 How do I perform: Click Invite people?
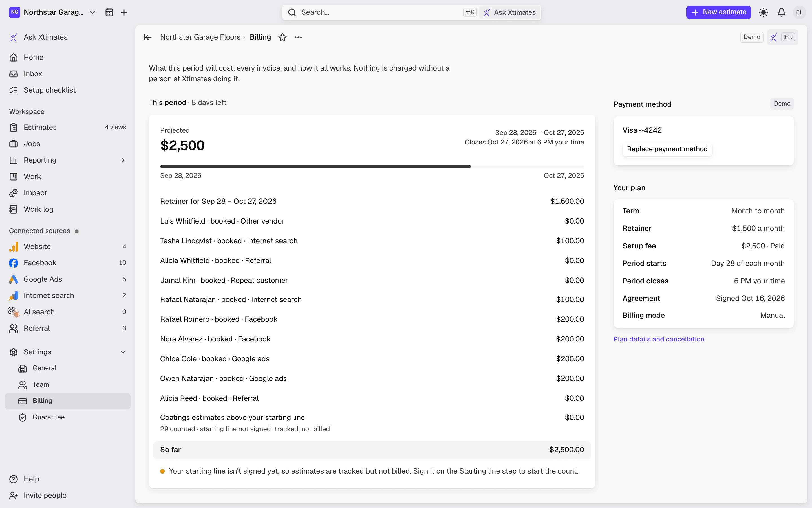(67, 496)
